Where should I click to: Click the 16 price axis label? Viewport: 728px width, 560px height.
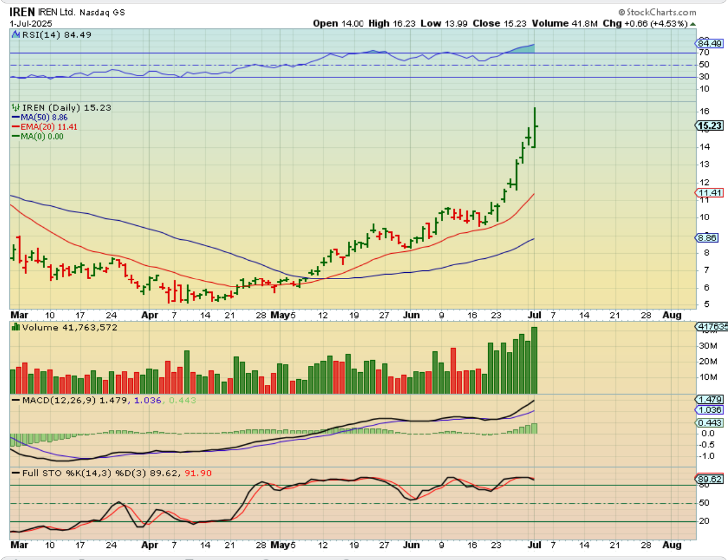coord(704,112)
